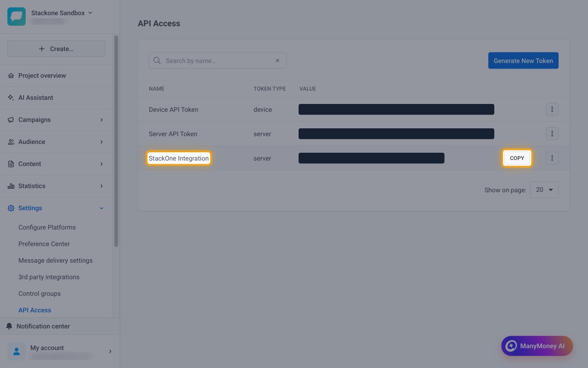Expand the Statistics chevron

tap(102, 186)
